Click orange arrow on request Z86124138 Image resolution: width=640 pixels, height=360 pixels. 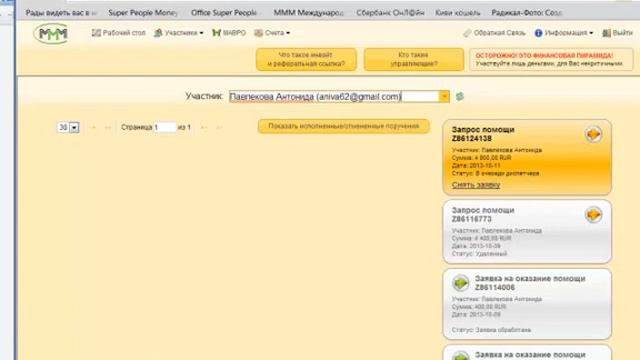pyautogui.click(x=593, y=134)
